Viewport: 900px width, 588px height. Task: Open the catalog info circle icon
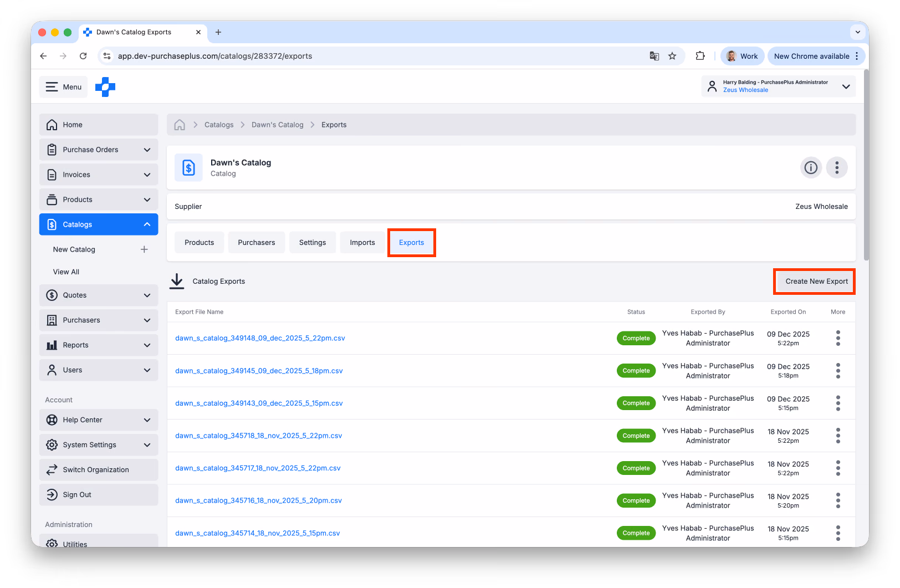811,167
